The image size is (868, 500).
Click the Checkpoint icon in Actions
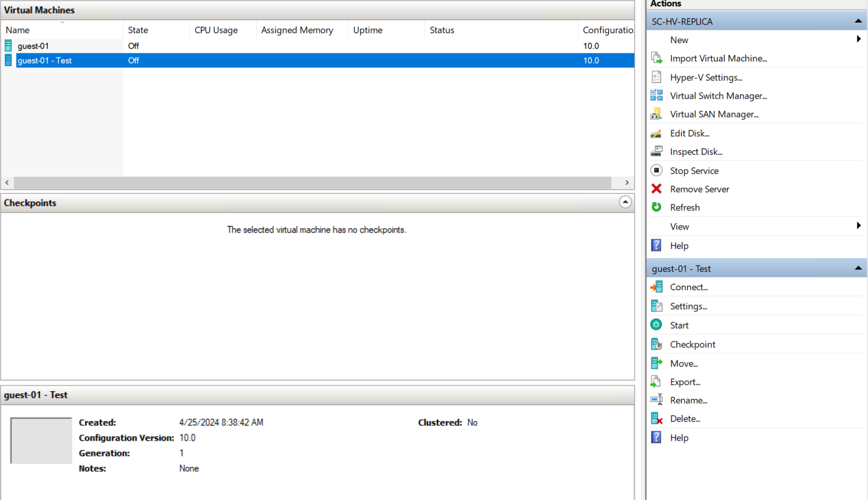[x=656, y=344]
